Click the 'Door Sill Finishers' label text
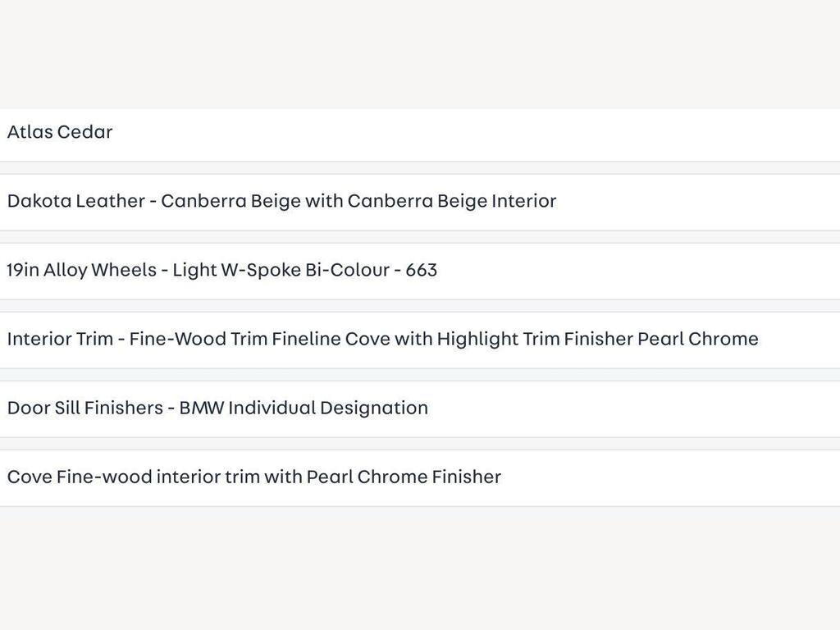Screen dimensions: 840x630 pos(85,409)
